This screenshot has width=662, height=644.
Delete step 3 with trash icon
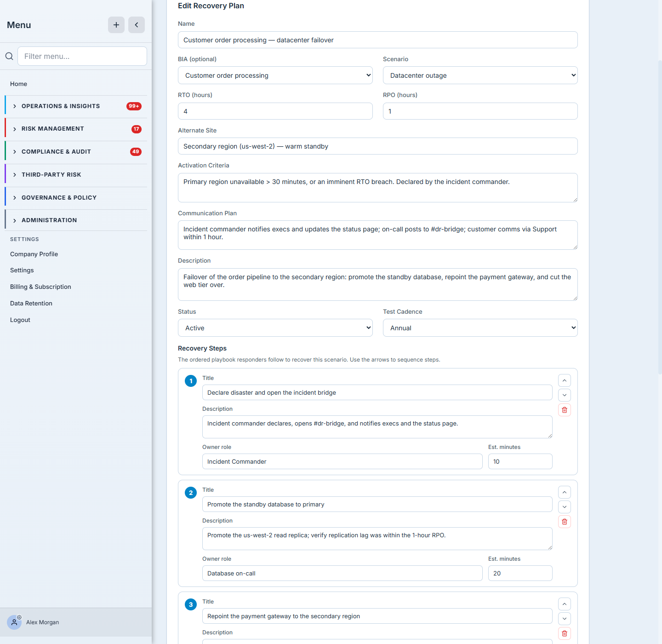565,633
